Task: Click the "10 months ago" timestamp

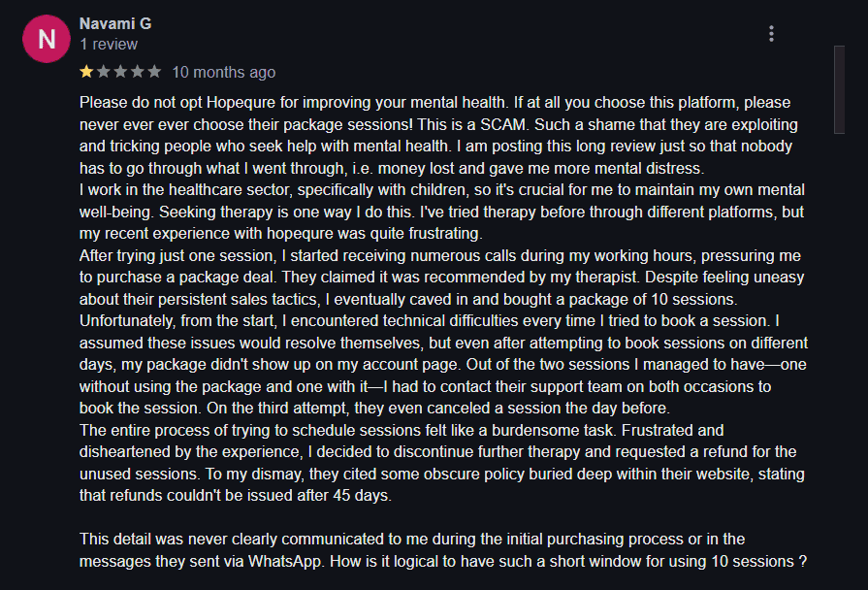Action: click(224, 73)
